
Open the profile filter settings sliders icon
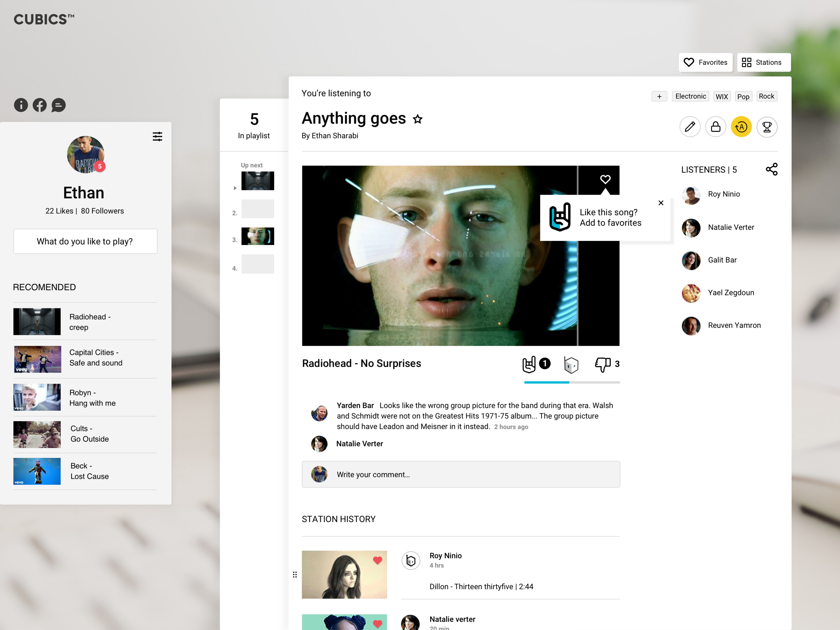pyautogui.click(x=157, y=137)
